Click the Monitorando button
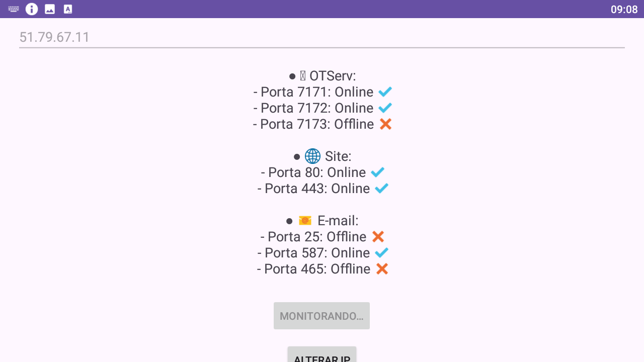The image size is (644, 362). point(322,316)
